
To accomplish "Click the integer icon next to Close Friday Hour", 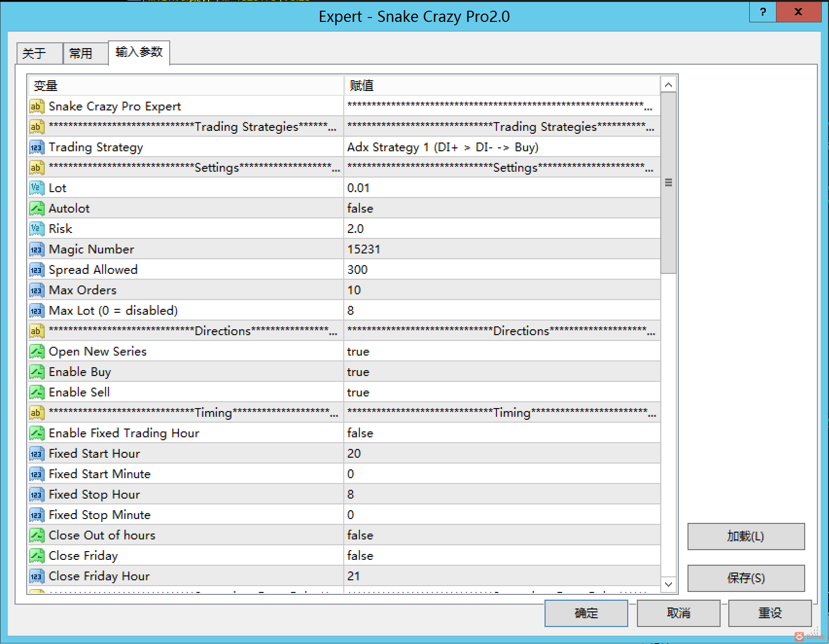I will 37,576.
